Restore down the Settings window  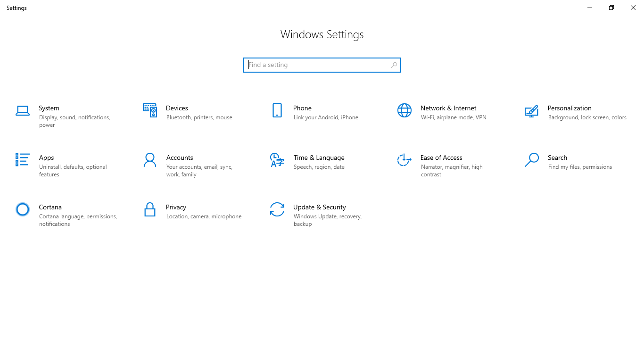pyautogui.click(x=611, y=8)
